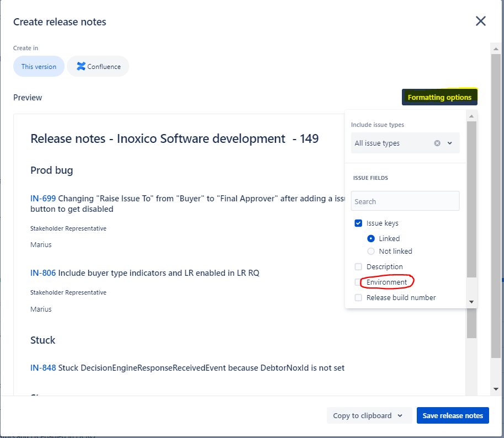The width and height of the screenshot is (504, 438).
Task: Click Stakeholder Representative under IN-806
Action: 68,292
